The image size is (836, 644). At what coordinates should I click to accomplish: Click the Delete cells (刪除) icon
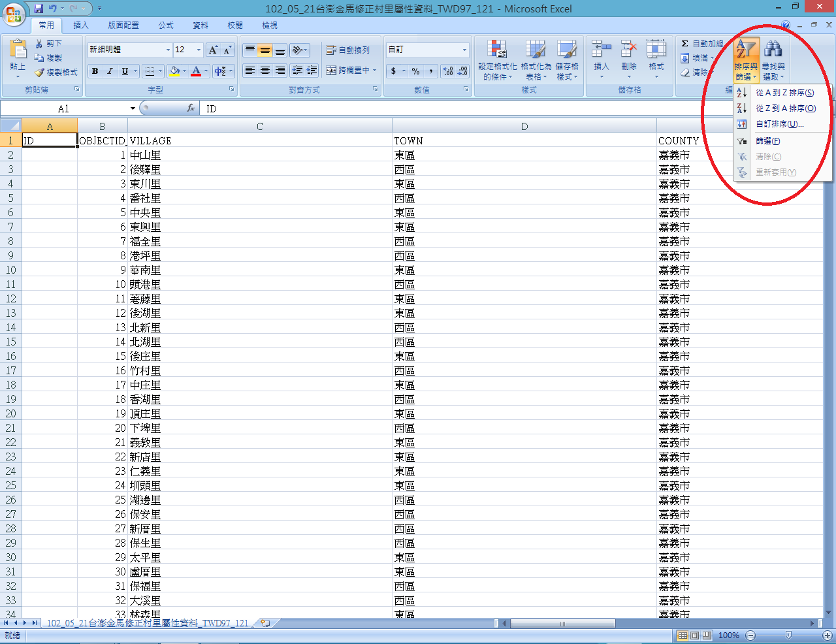tap(628, 51)
